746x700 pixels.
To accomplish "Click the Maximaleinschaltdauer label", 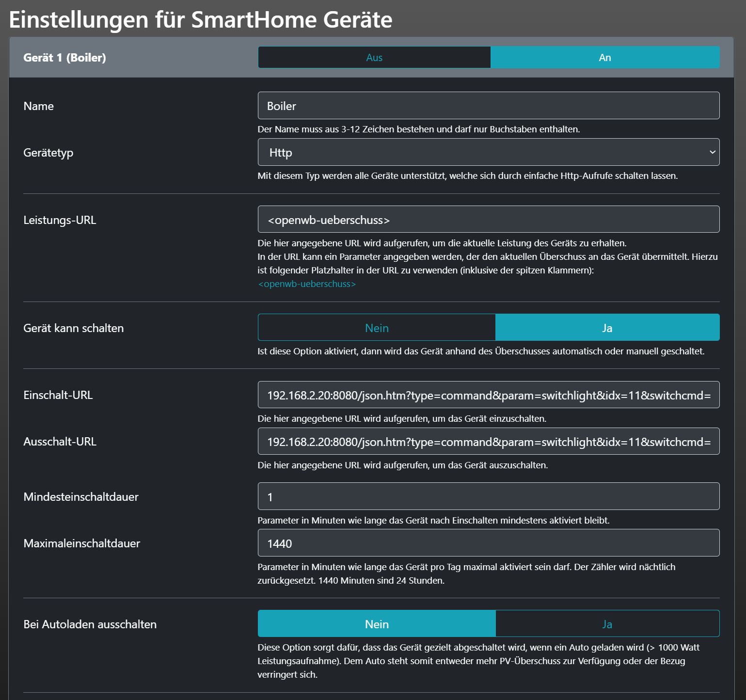I will (81, 543).
